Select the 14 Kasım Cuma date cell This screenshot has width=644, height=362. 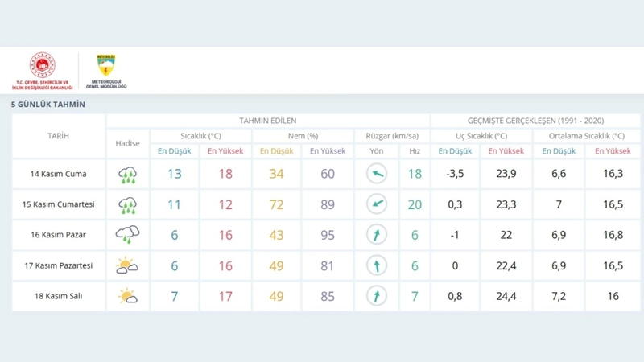point(58,174)
